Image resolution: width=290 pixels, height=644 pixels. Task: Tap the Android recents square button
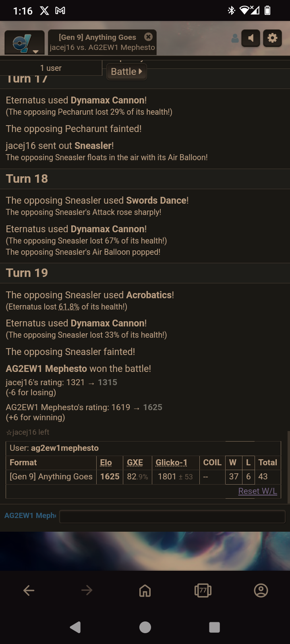coord(214,627)
